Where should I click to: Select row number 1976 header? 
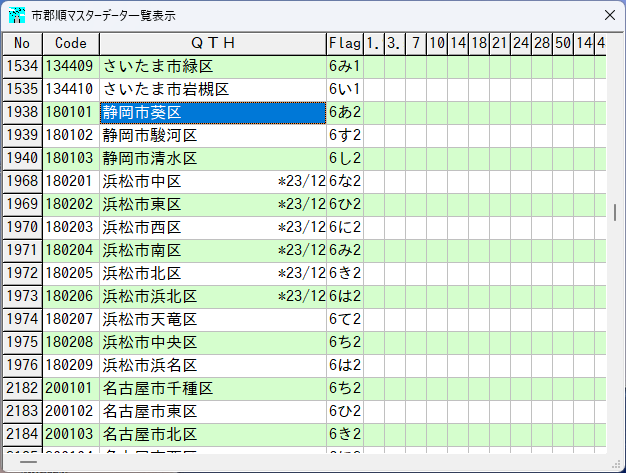[22, 365]
